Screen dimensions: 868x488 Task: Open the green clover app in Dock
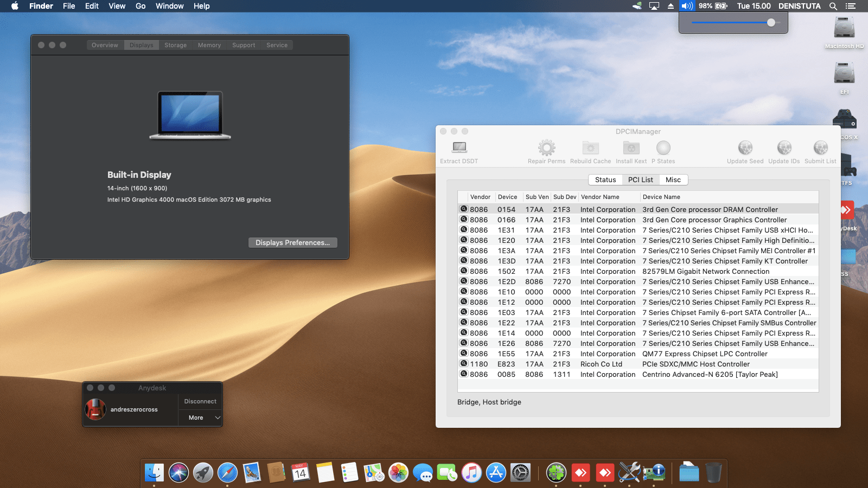556,473
